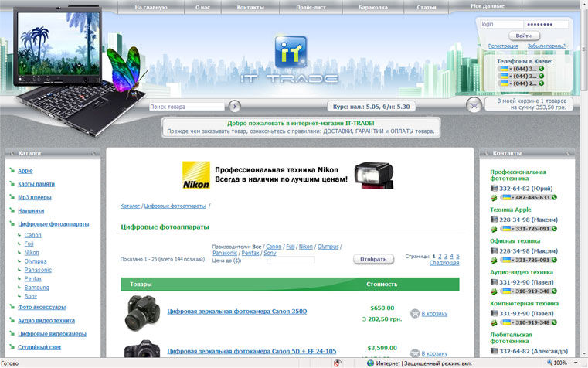Click ICQ number 487-486-633 for Юрий
This screenshot has width=588, height=368.
[x=529, y=197]
